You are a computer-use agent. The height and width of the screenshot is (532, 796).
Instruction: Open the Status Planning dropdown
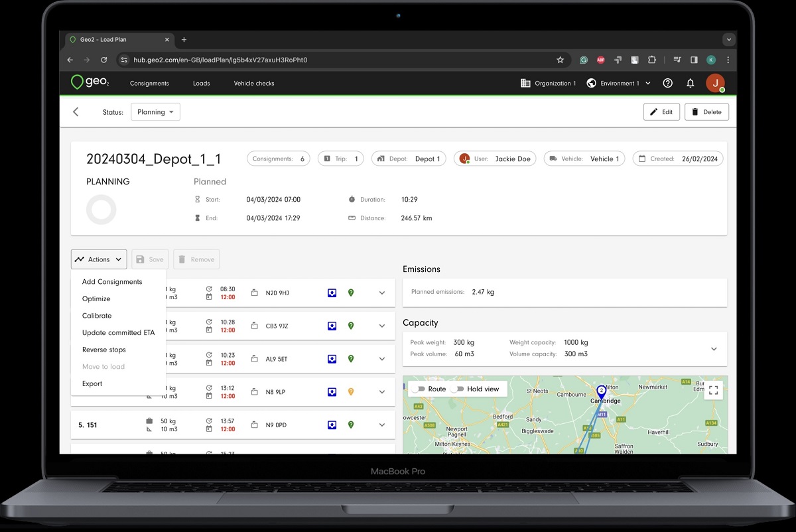(155, 112)
